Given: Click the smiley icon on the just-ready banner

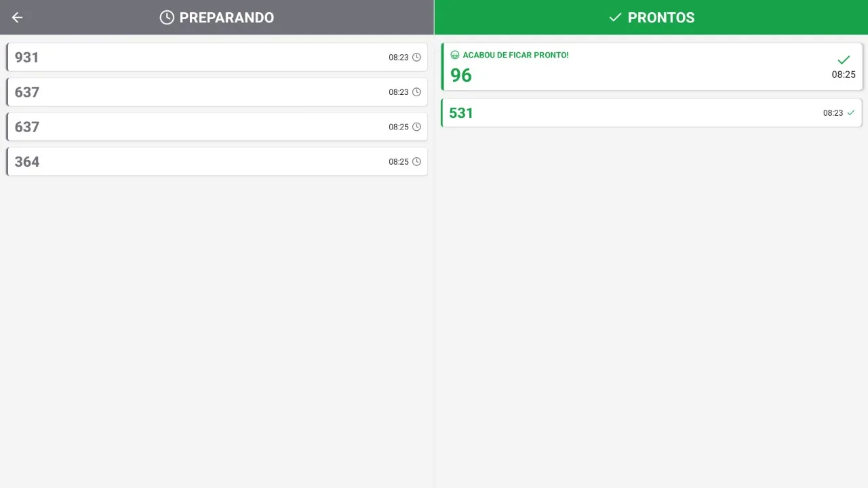Looking at the screenshot, I should (455, 55).
